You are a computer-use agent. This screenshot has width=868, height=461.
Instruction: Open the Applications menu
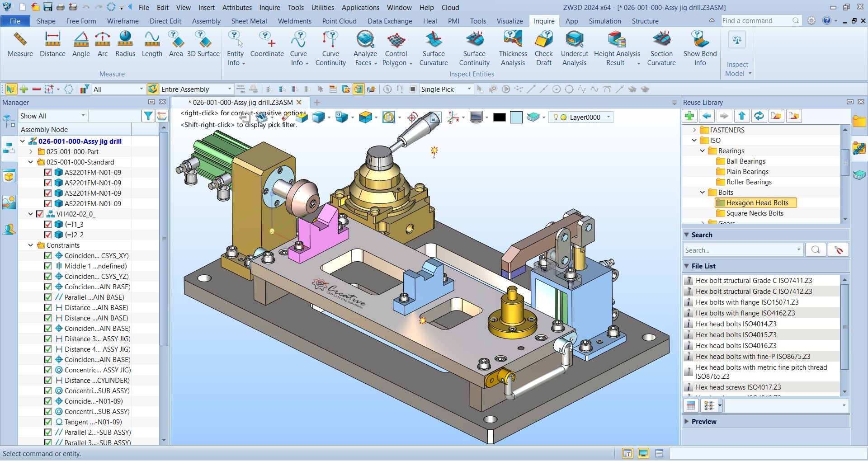pos(360,7)
